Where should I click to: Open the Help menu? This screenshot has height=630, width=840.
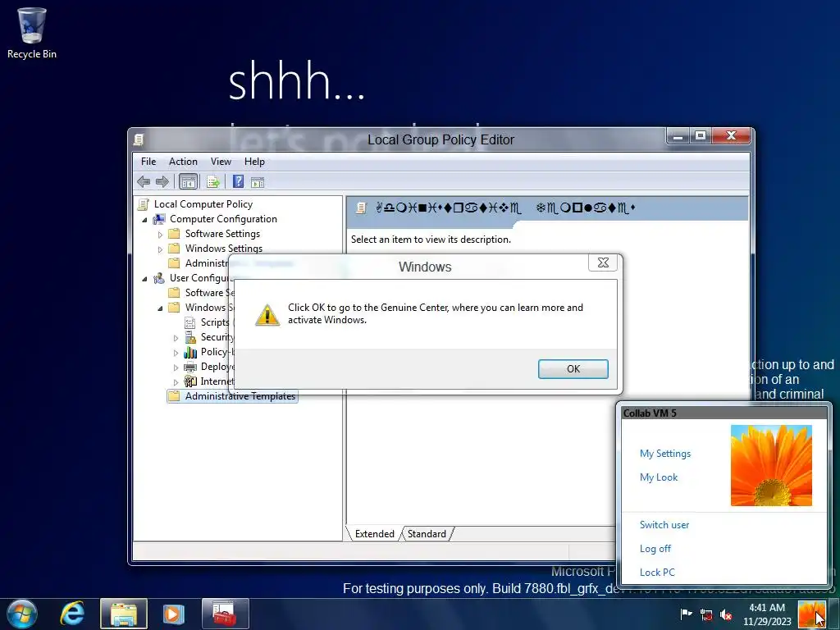[x=254, y=162]
